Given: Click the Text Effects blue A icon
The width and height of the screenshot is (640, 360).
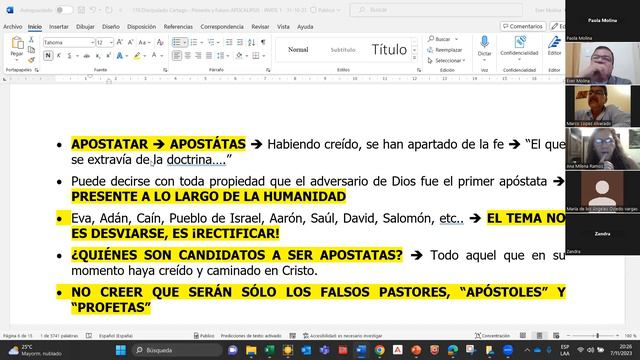Looking at the screenshot, I should pyautogui.click(x=120, y=56).
